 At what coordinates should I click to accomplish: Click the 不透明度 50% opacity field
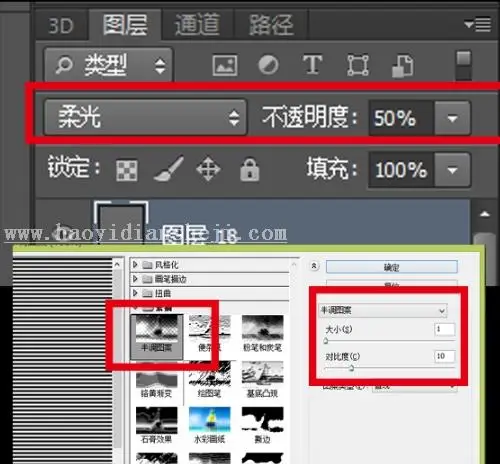click(401, 118)
